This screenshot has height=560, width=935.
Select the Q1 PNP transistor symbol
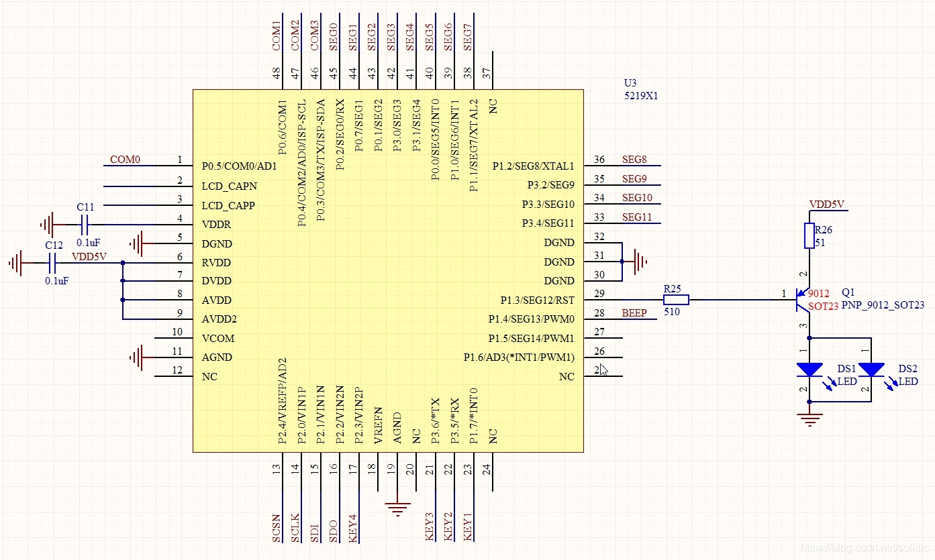pos(804,300)
